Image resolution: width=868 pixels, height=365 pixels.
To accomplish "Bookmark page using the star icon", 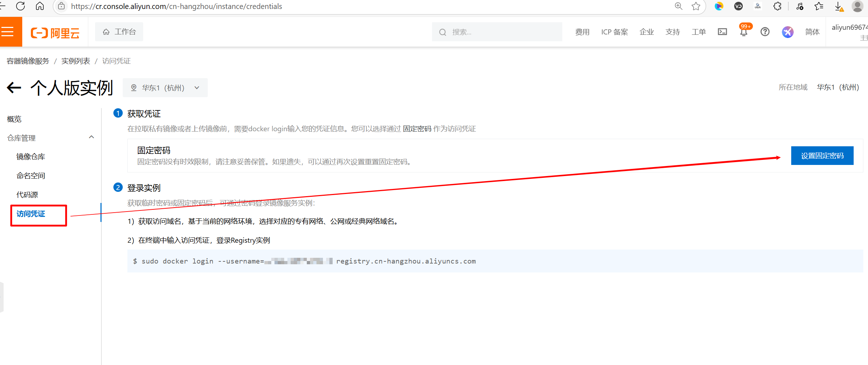I will point(696,6).
